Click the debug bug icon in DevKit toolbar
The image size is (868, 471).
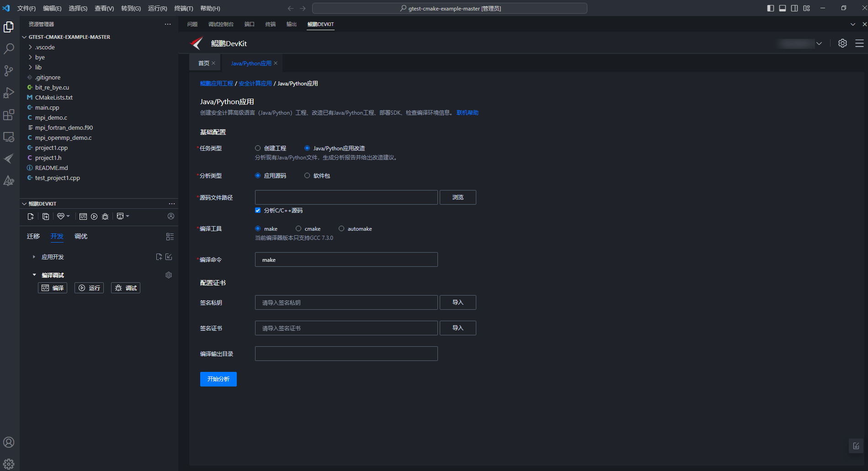point(105,217)
